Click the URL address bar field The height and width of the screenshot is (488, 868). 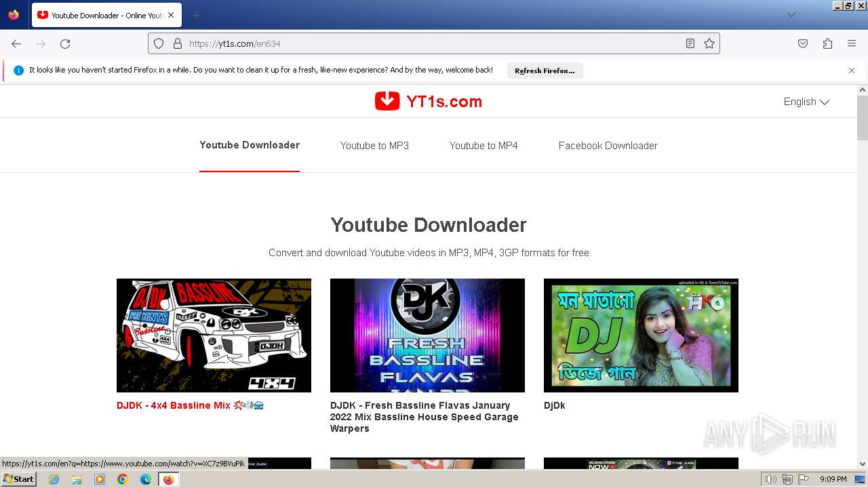click(x=434, y=43)
